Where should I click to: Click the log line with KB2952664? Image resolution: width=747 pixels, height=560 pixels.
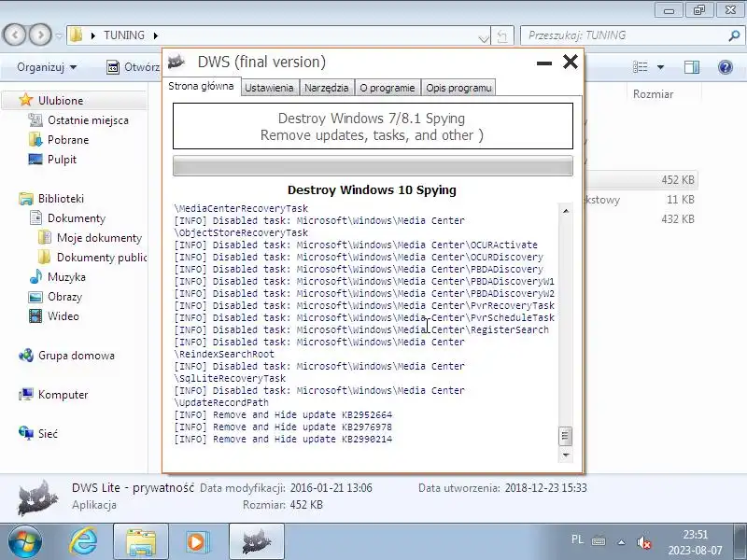(284, 414)
